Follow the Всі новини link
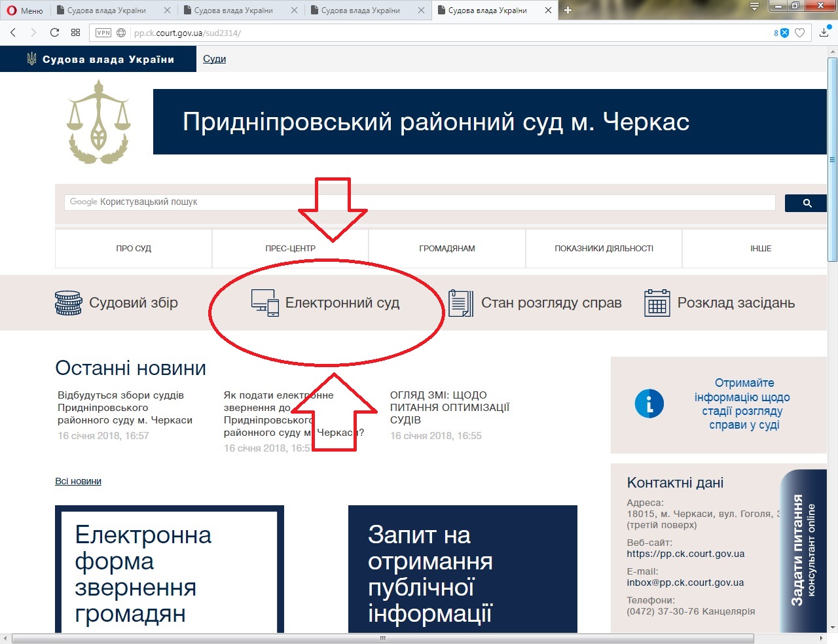The width and height of the screenshot is (838, 644). [78, 481]
